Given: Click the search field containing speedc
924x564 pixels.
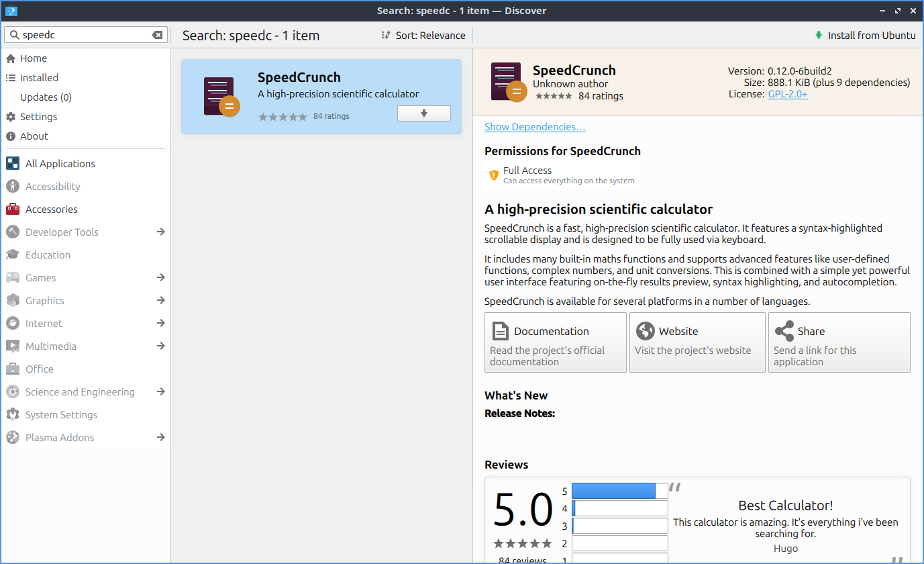Looking at the screenshot, I should (x=81, y=35).
